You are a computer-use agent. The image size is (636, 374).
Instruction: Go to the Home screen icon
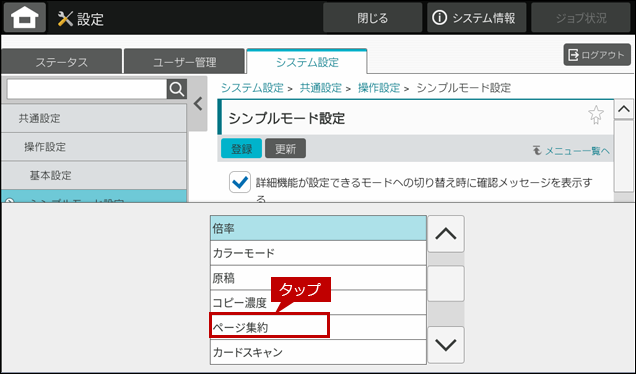25,17
